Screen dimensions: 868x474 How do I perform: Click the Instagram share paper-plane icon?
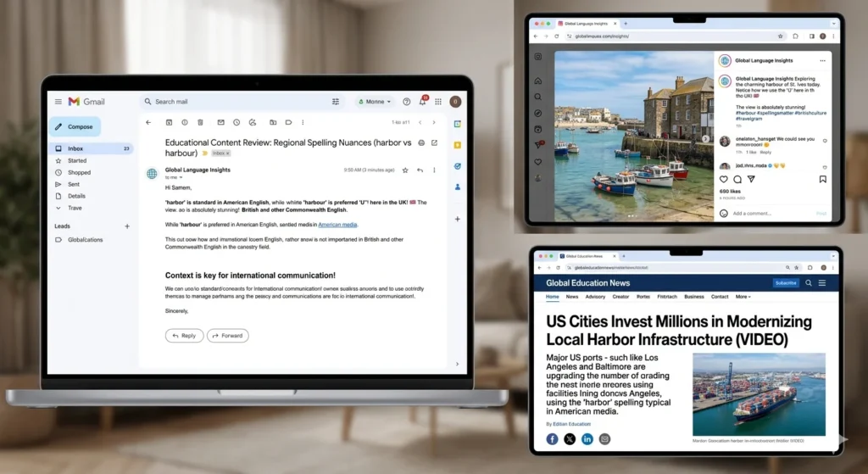(x=751, y=180)
